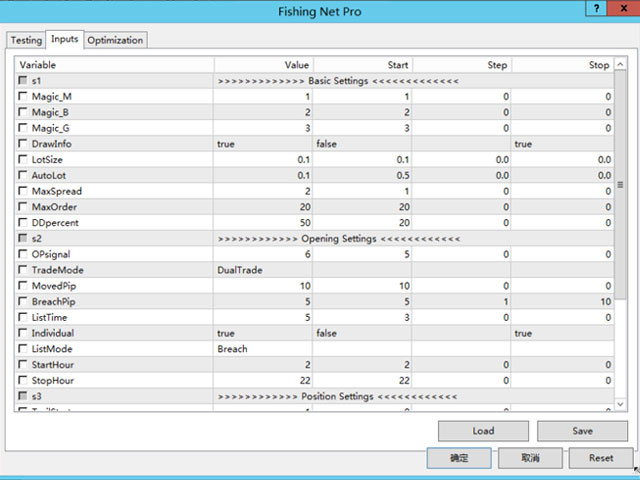The height and width of the screenshot is (480, 640).
Task: Select the BreachPip Step value 1
Action: [506, 302]
